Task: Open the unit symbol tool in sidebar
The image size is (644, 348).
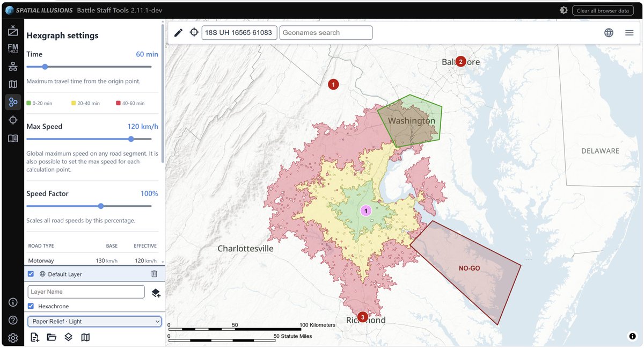Action: click(x=13, y=31)
